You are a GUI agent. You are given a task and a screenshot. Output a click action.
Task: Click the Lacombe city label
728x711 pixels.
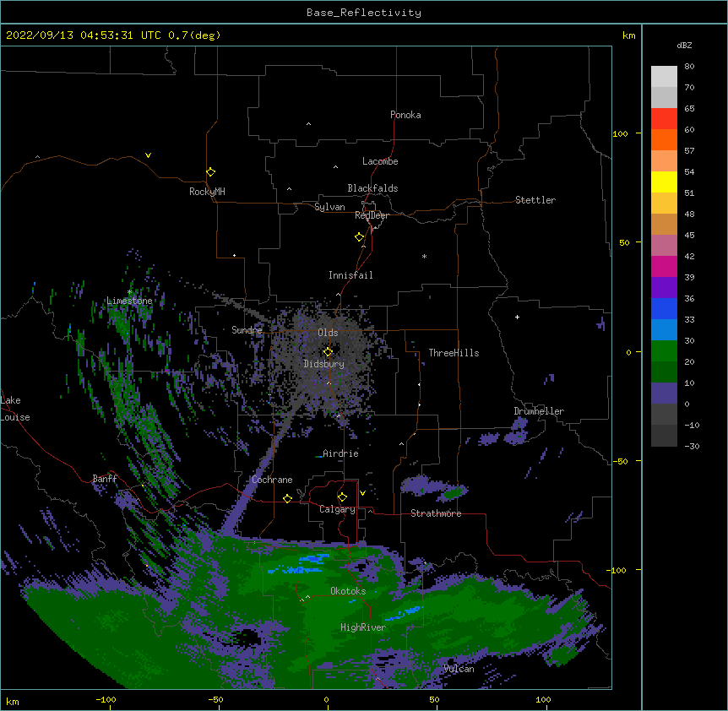click(380, 161)
